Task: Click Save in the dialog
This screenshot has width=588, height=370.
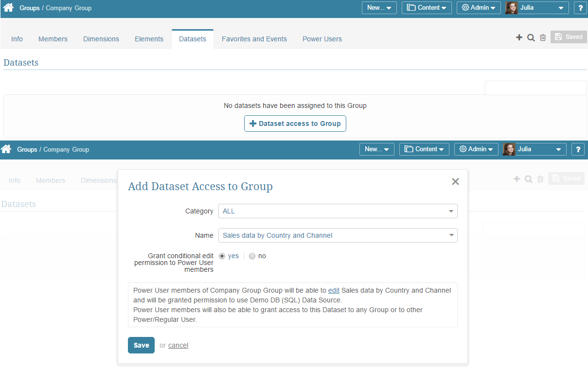Action: 141,345
